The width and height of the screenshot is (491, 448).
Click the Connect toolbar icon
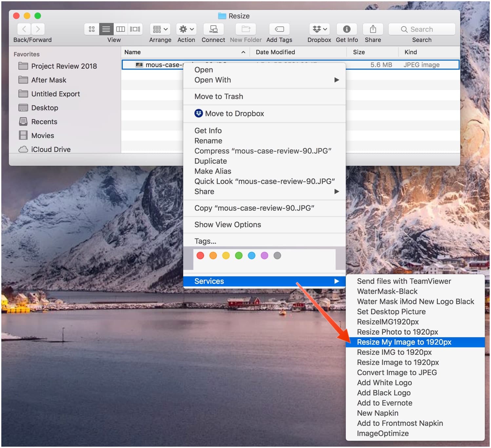[213, 29]
